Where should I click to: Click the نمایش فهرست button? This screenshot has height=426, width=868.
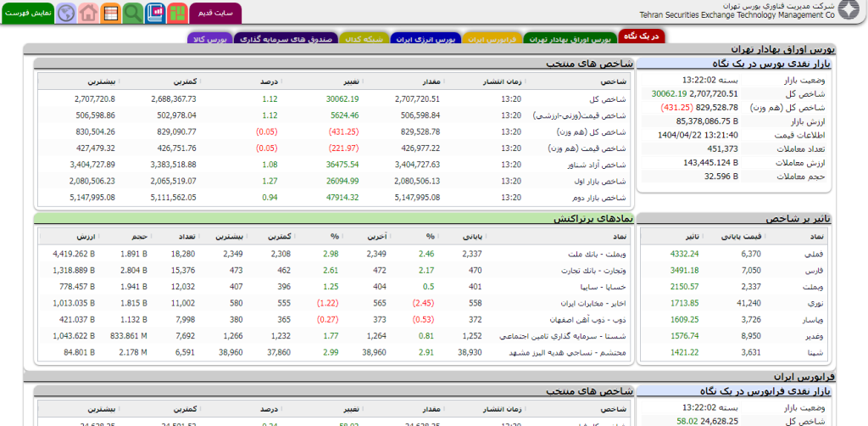click(28, 12)
